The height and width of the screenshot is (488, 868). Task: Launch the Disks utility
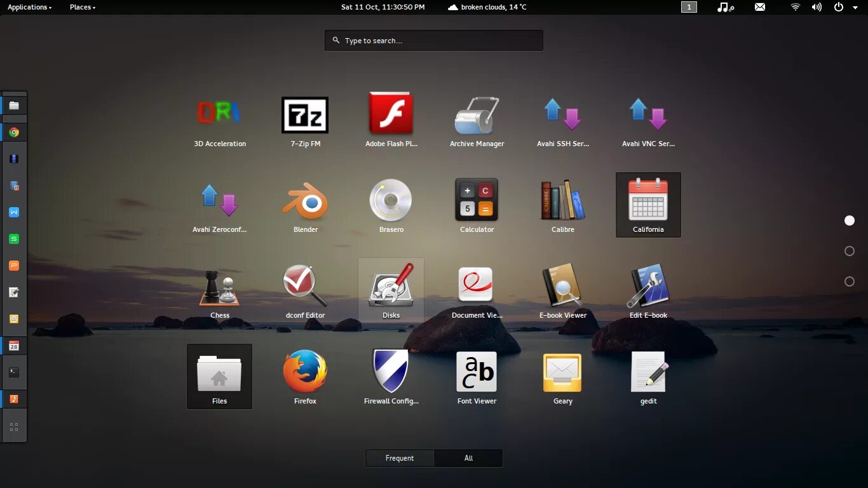pos(391,291)
